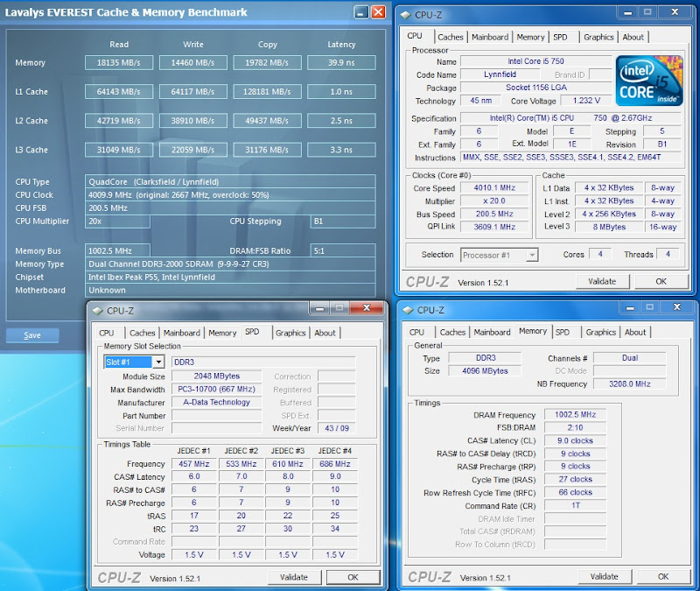Click the CPU-Z title icon of the SPD window
The image size is (700, 591).
pyautogui.click(x=97, y=311)
